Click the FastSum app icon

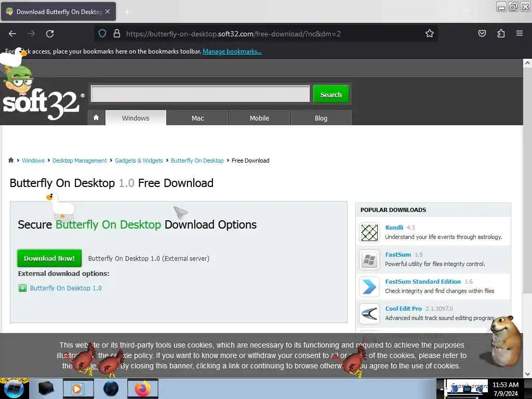click(369, 260)
